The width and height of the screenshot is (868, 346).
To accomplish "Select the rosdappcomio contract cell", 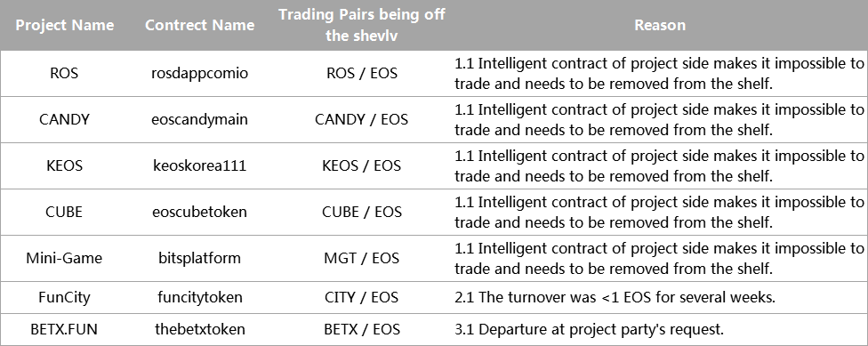I will 199,73.
